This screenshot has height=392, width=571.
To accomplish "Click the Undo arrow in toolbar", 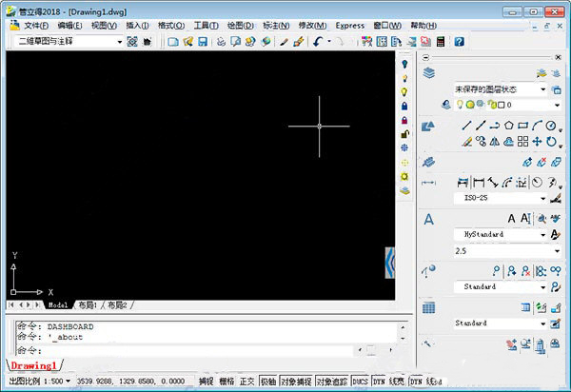I will pos(316,42).
